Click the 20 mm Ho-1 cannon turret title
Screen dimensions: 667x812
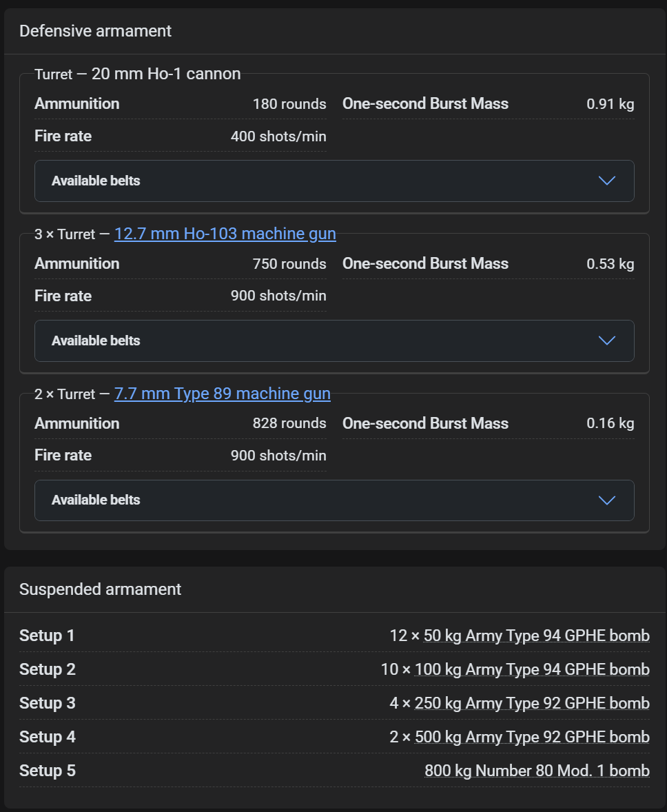coord(137,74)
